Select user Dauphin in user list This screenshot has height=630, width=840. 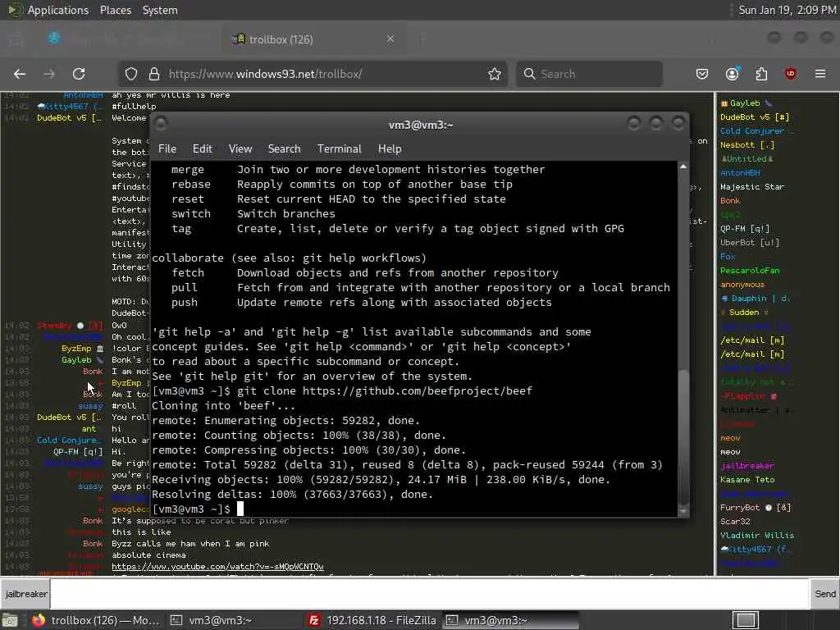pyautogui.click(x=755, y=298)
